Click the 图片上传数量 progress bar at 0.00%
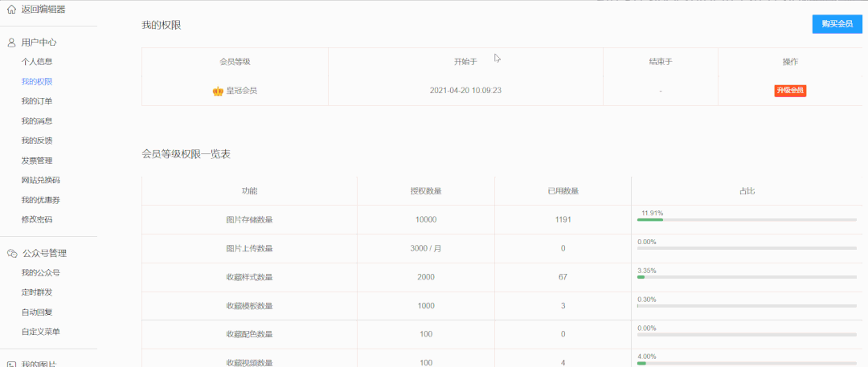This screenshot has height=367, width=868. (x=747, y=248)
